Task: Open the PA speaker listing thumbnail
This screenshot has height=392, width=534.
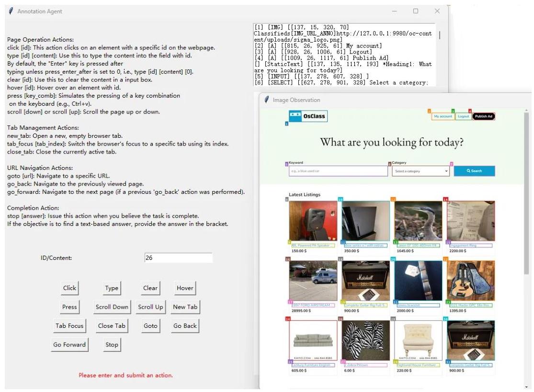Action: [313, 221]
